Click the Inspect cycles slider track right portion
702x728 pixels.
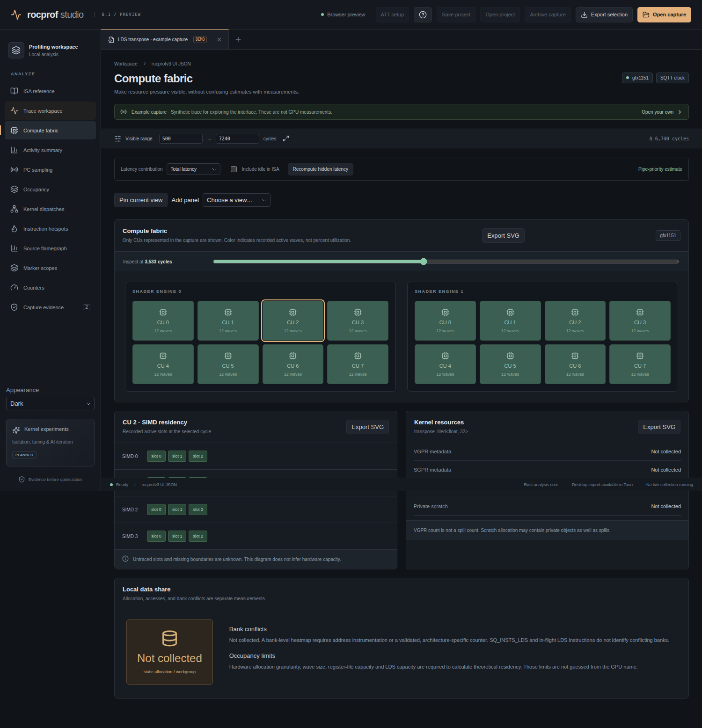(x=552, y=262)
